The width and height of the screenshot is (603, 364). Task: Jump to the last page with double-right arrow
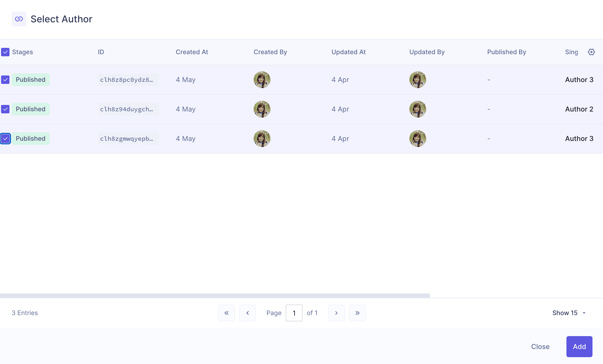point(357,313)
